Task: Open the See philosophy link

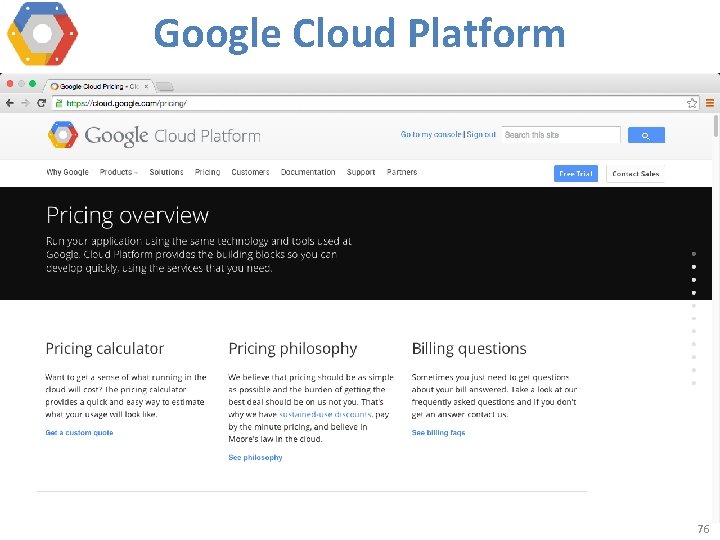Action: tap(255, 458)
